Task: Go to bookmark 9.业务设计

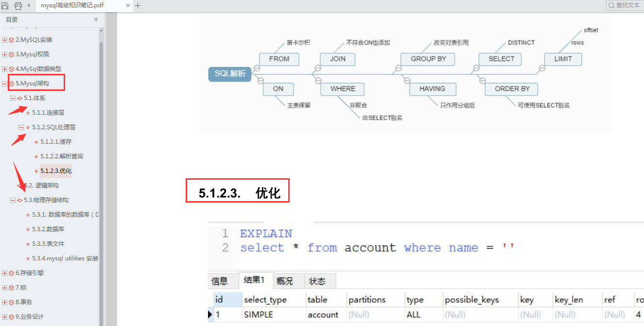Action: (30, 317)
